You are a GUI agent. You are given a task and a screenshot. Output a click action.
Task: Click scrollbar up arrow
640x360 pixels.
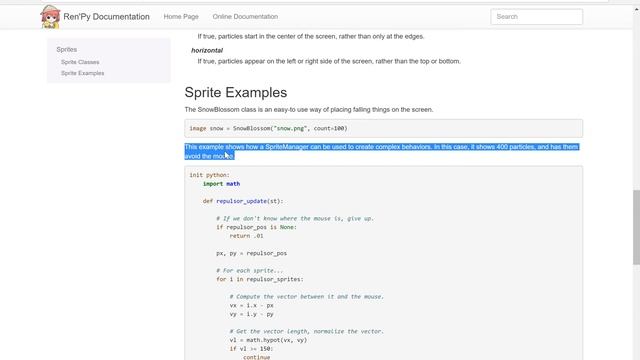[636, 10]
